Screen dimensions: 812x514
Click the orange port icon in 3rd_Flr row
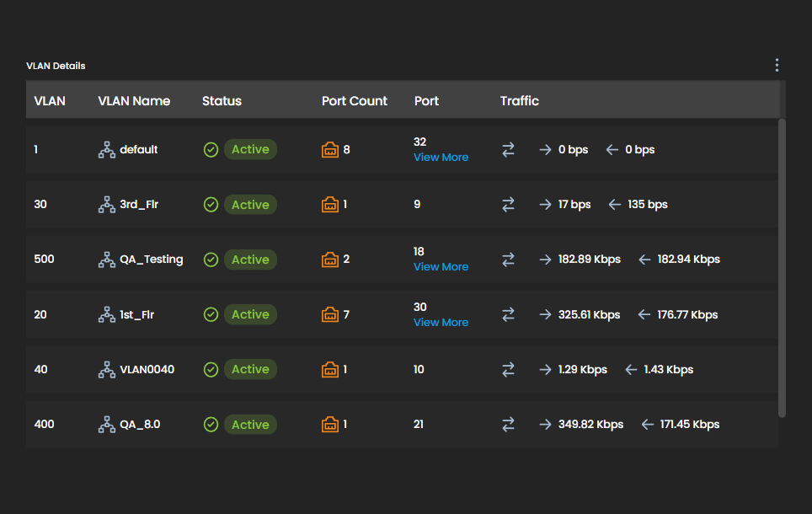pyautogui.click(x=330, y=205)
